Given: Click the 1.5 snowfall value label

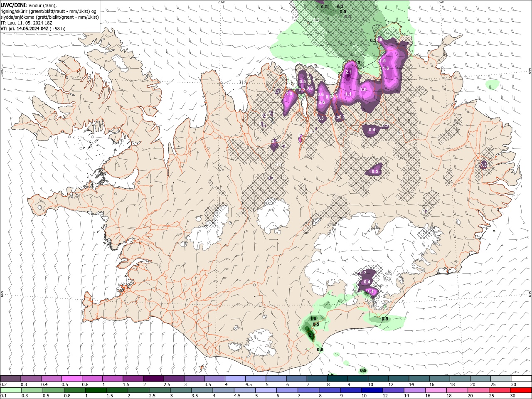Looking at the screenshot, I should pyautogui.click(x=383, y=61).
